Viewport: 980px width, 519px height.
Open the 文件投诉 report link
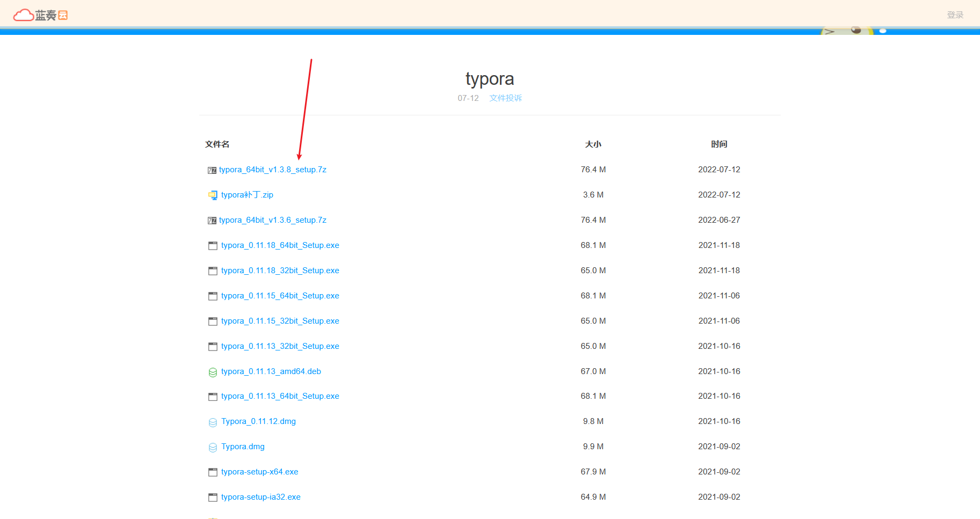click(x=506, y=98)
